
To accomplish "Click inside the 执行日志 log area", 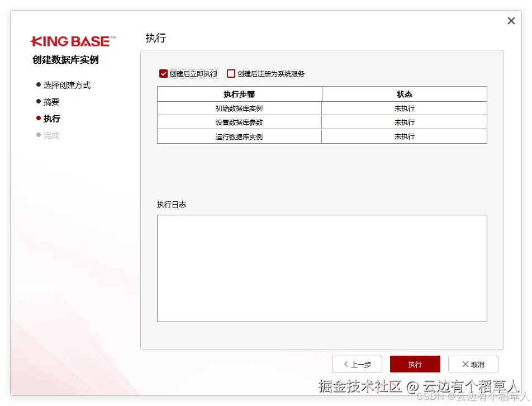I will point(322,267).
